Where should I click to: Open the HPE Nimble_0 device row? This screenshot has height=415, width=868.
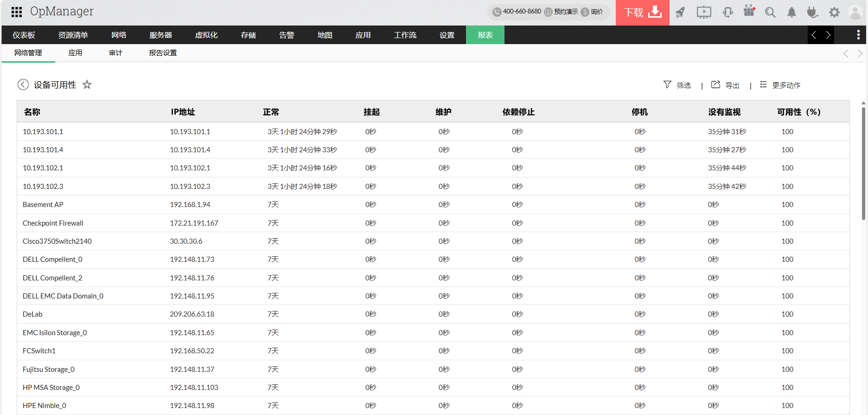pyautogui.click(x=433, y=405)
